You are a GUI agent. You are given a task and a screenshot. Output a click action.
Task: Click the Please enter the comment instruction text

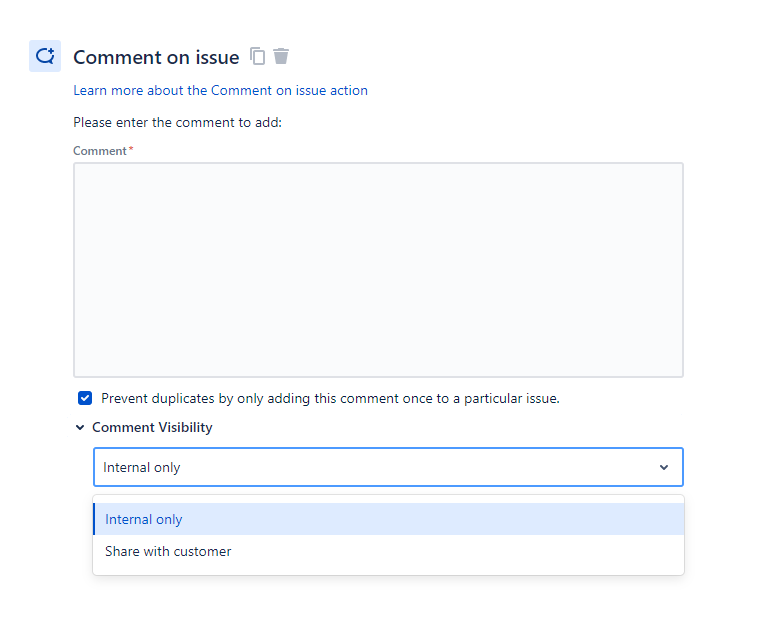tap(177, 122)
